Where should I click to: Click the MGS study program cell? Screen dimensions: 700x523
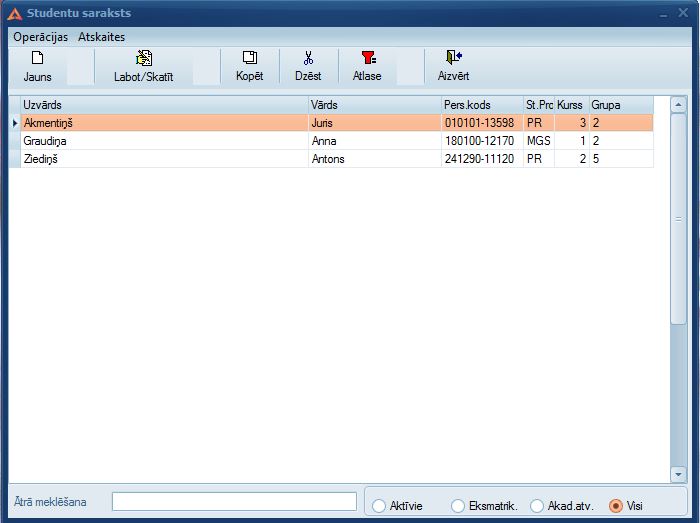pyautogui.click(x=539, y=141)
